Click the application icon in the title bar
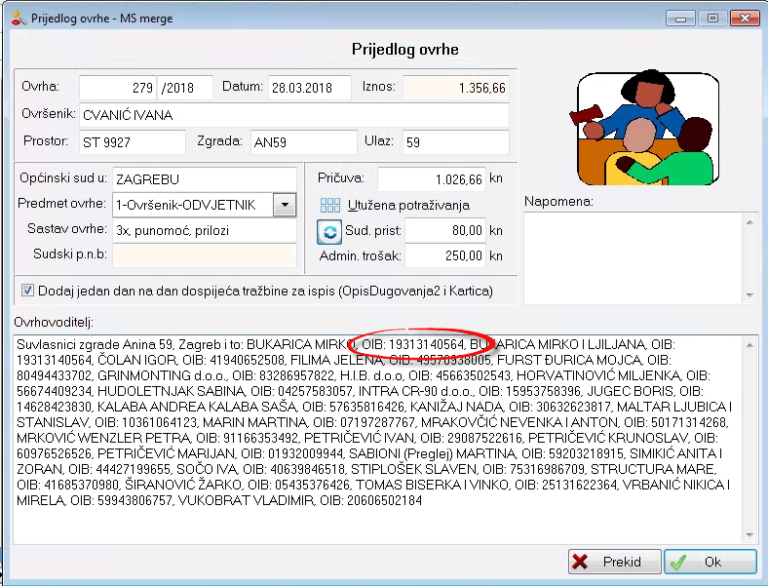This screenshot has height=586, width=768. point(16,17)
